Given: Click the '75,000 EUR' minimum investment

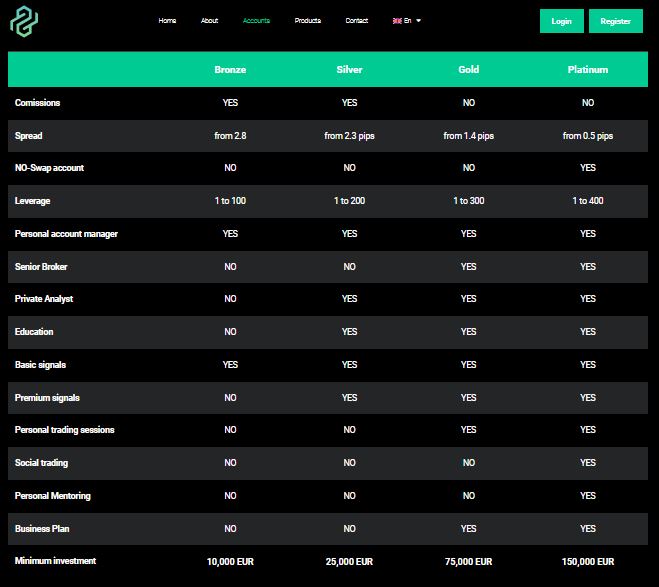Looking at the screenshot, I should (x=469, y=562).
